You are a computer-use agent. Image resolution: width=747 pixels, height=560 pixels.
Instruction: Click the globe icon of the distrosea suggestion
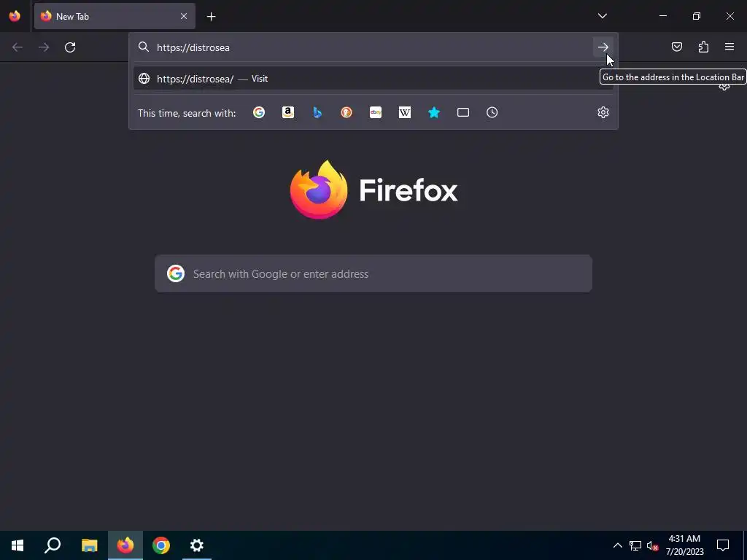[144, 79]
